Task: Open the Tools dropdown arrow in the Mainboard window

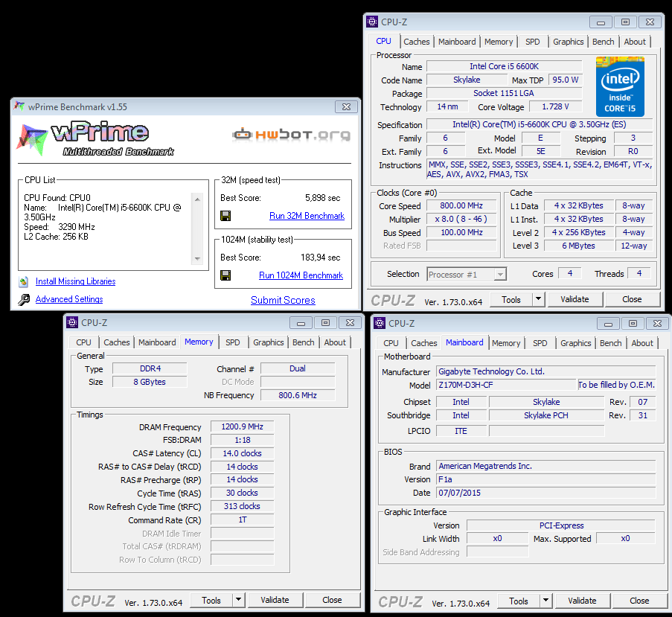Action: click(546, 601)
